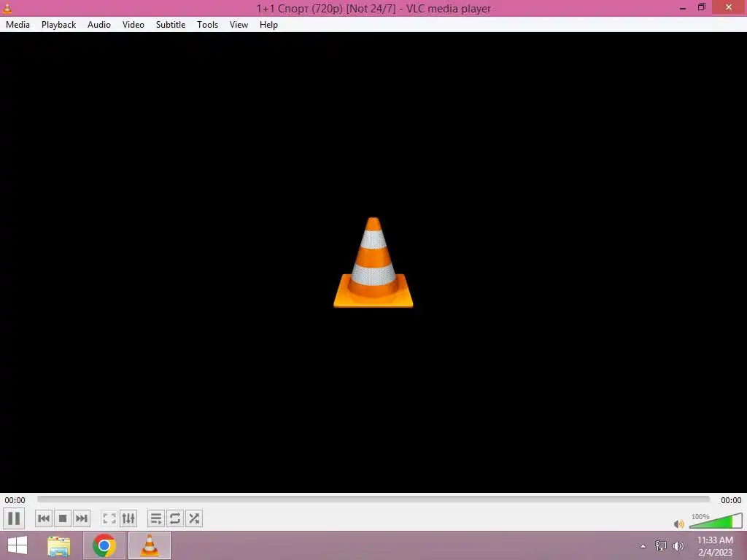Open File Explorer from the taskbar

click(x=59, y=545)
